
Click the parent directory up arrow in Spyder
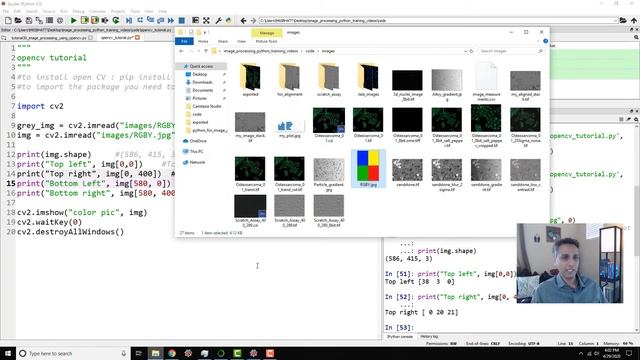click(633, 20)
